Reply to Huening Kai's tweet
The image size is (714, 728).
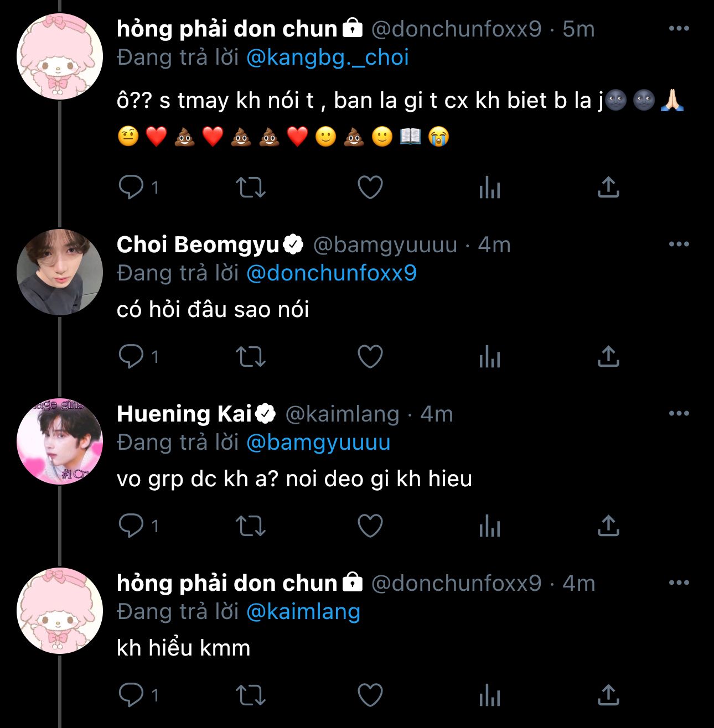coord(131,526)
